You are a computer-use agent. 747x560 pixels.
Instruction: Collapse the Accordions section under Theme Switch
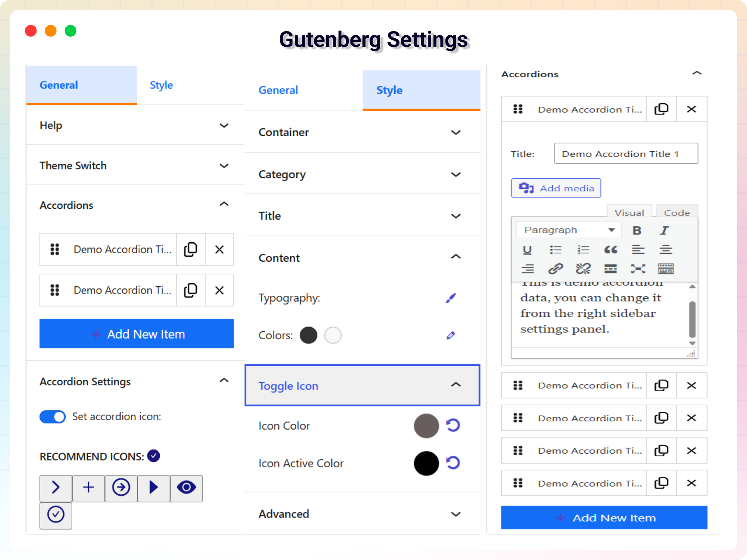[135, 205]
